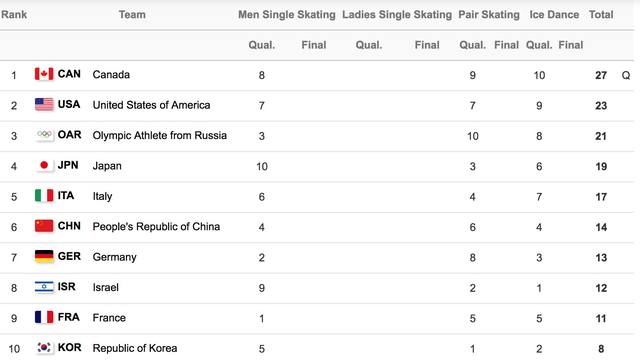Open the Canada team link
This screenshot has height=364, width=640.
pyautogui.click(x=111, y=75)
